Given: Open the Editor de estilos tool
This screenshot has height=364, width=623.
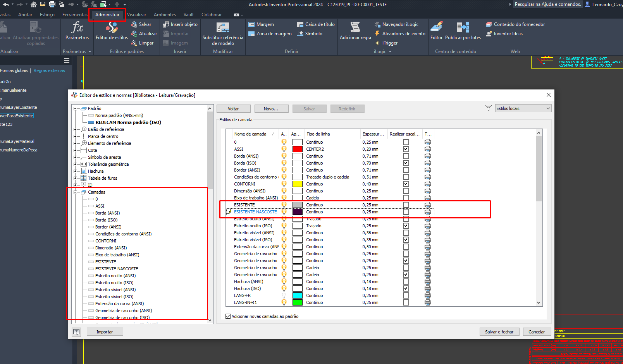Looking at the screenshot, I should (x=112, y=31).
